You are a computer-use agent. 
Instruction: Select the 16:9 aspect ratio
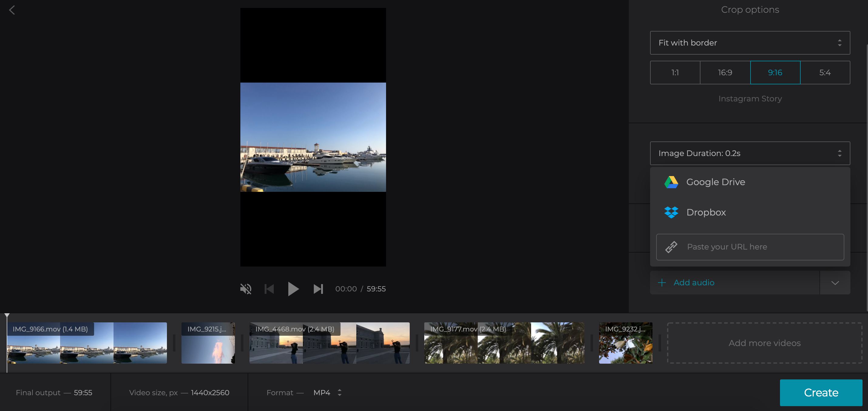[725, 73]
